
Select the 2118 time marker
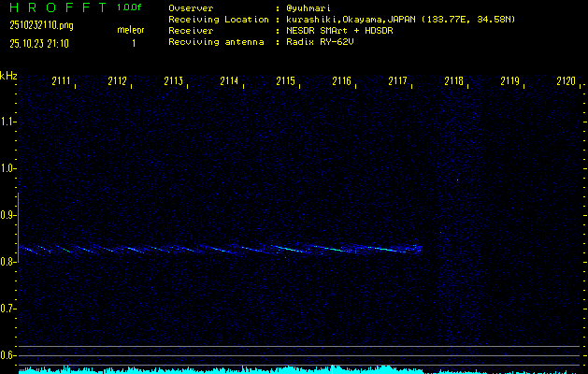[x=453, y=81]
